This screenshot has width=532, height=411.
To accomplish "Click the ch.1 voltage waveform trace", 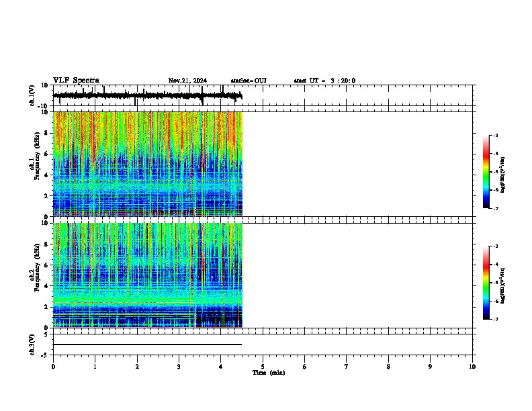I will (148, 95).
